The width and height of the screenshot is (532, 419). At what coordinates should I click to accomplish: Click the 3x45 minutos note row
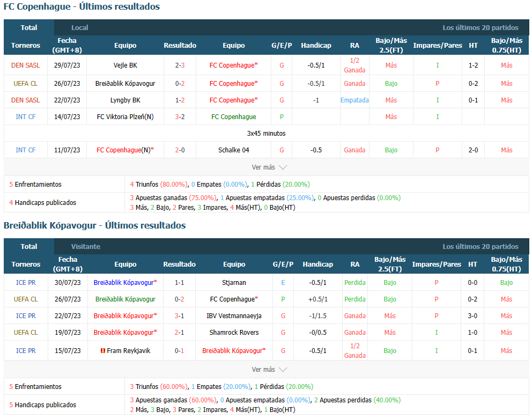267,134
